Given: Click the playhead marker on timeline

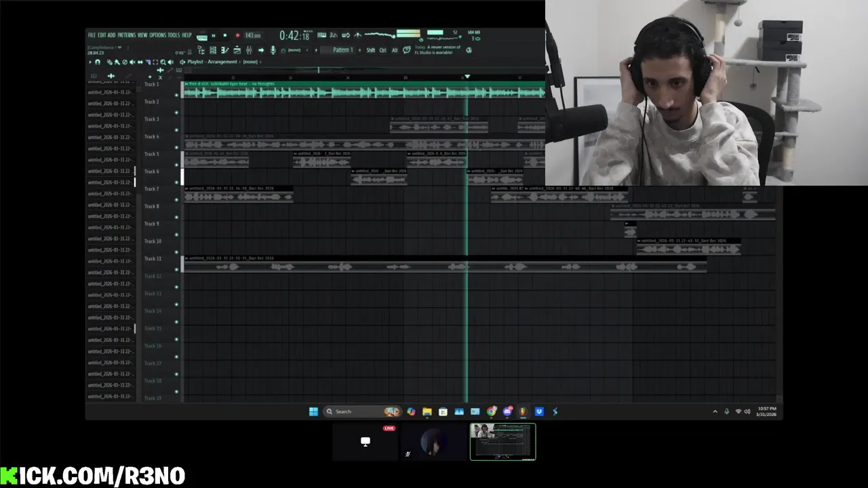Looking at the screenshot, I should tap(467, 77).
